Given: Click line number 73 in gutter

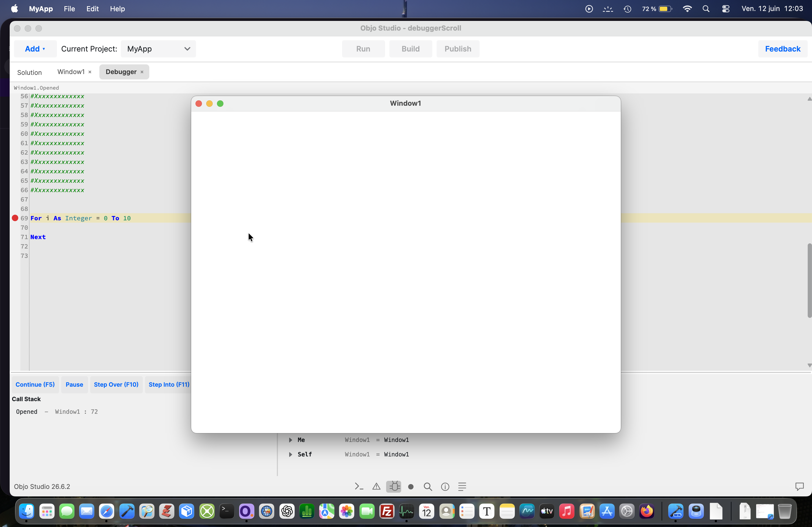Looking at the screenshot, I should [24, 256].
